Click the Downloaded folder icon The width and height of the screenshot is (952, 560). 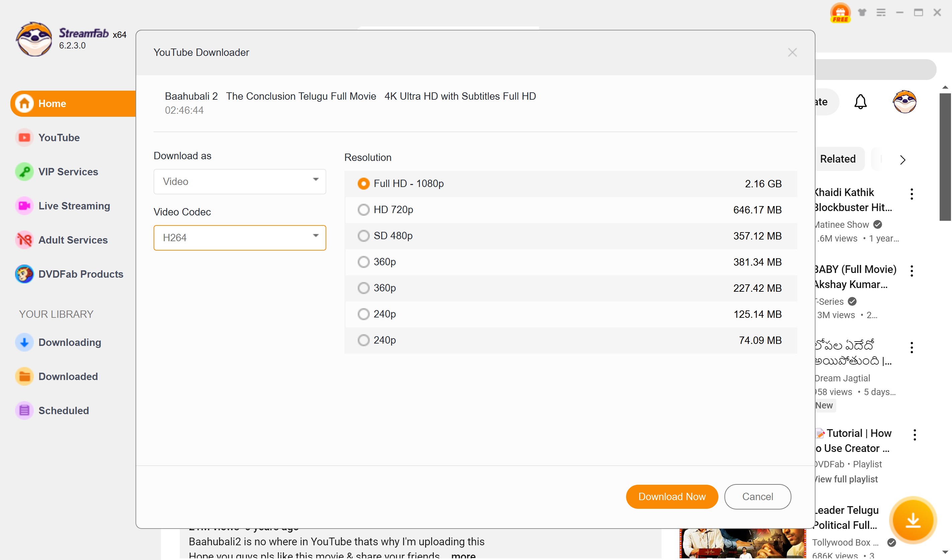point(24,376)
